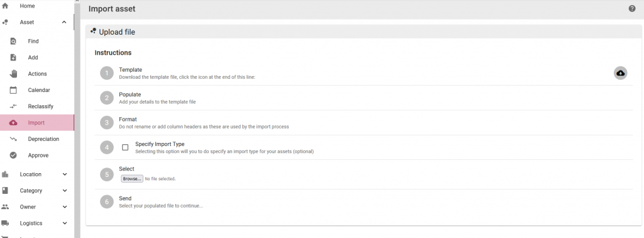Download the template file via cloud icon
644x238 pixels.
click(620, 73)
